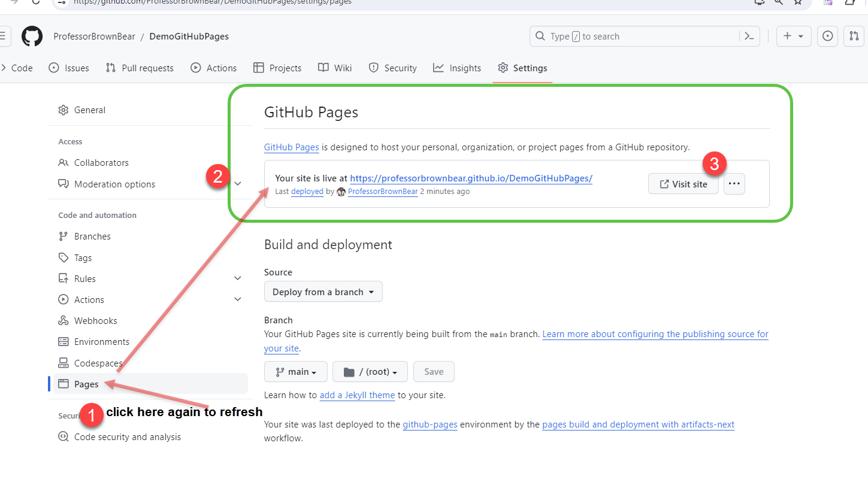
Task: Switch to the Settings tab
Action: point(530,68)
